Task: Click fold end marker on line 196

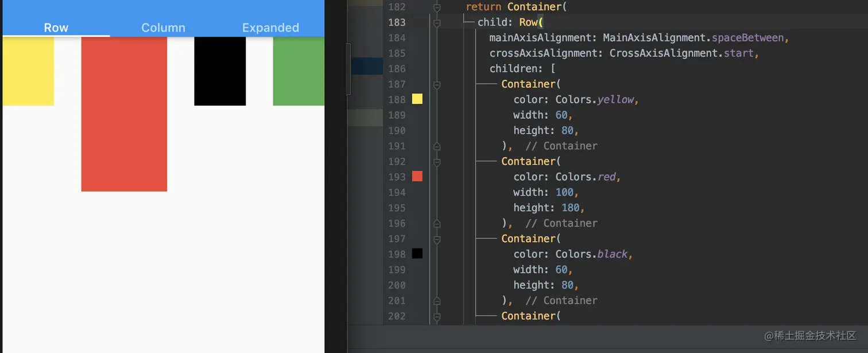Action: point(437,223)
